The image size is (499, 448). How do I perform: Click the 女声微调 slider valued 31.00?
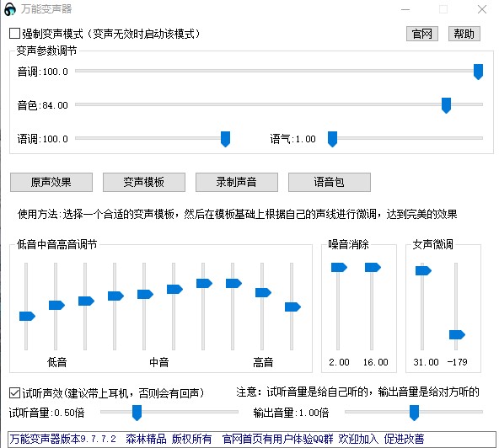point(423,270)
